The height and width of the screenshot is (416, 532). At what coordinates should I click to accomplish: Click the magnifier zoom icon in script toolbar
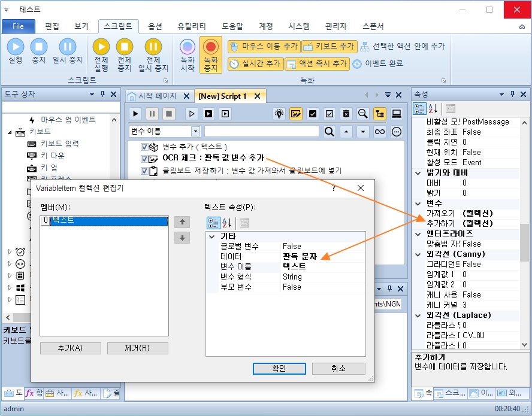(x=362, y=114)
